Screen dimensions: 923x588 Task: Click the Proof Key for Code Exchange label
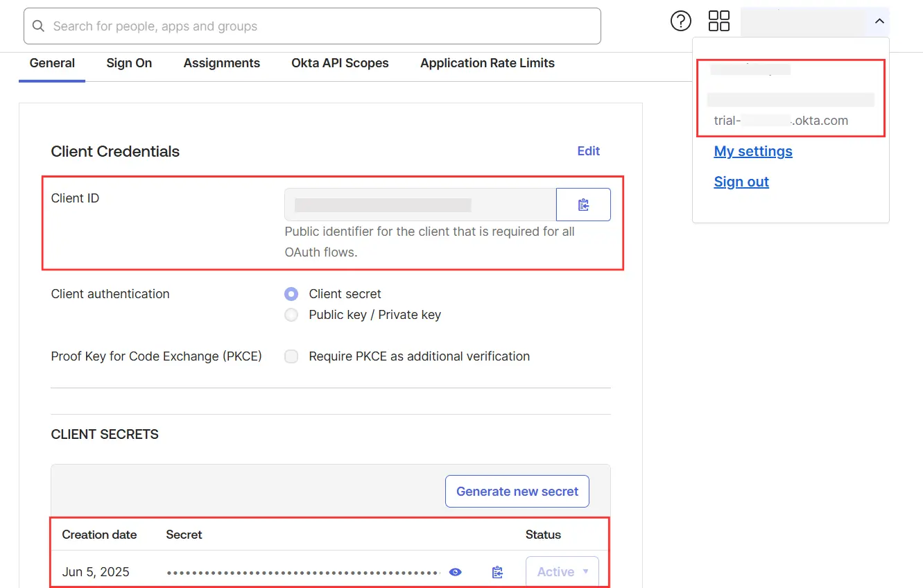coord(157,356)
